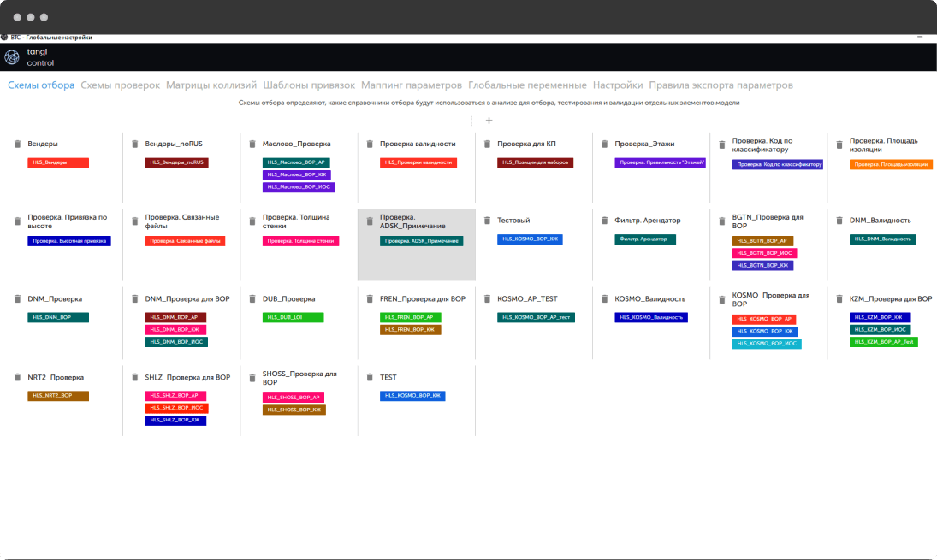Screen dimensions: 937x560
Task: Click HLS_Позиции для наборов dark red tag
Action: [x=536, y=162]
